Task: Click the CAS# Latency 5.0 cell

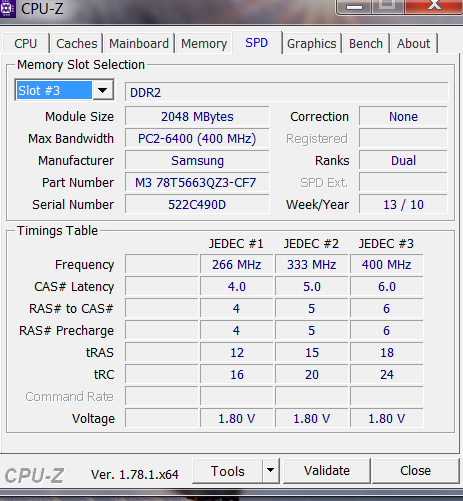Action: pos(312,287)
